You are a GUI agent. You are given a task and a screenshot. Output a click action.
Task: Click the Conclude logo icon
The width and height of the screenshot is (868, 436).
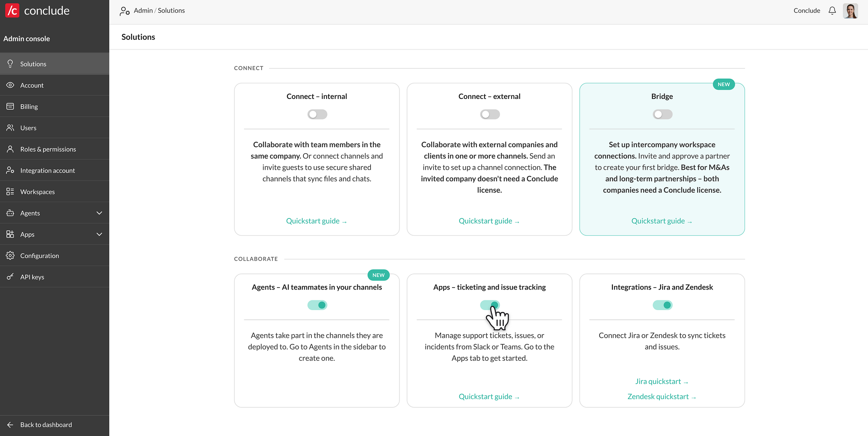(12, 10)
